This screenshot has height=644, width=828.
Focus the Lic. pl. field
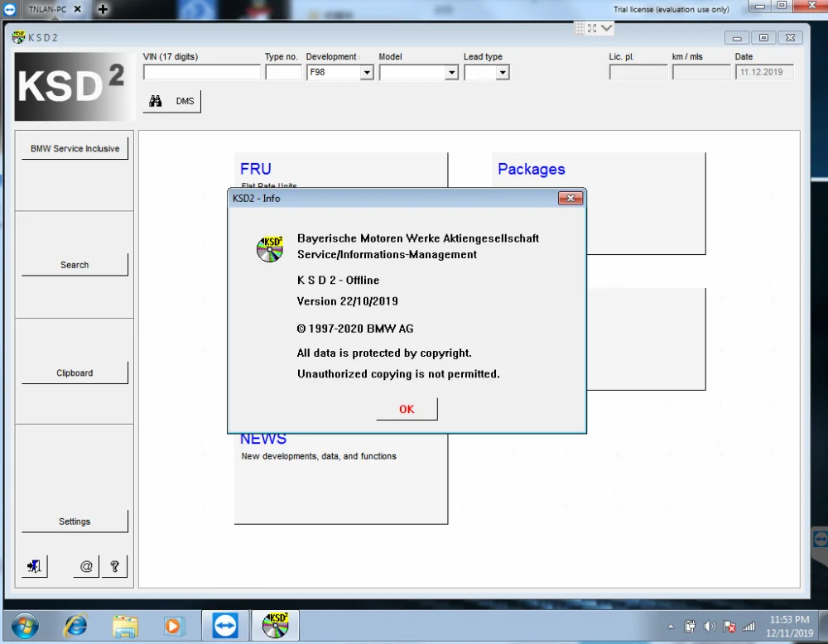(x=638, y=72)
